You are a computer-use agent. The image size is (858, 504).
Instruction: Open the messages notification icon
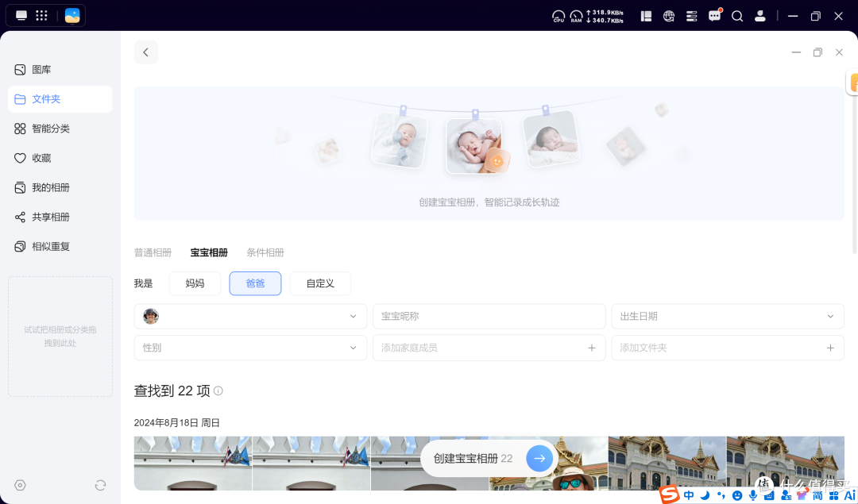[715, 16]
